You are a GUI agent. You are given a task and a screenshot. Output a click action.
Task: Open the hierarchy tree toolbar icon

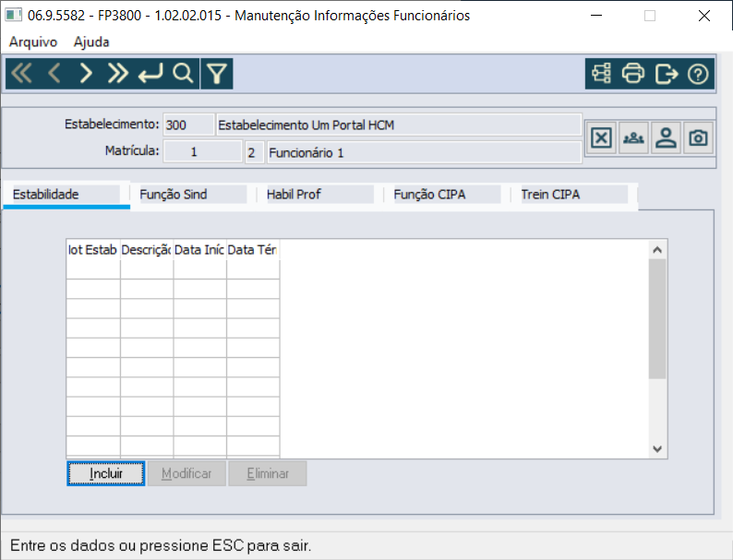(x=601, y=74)
